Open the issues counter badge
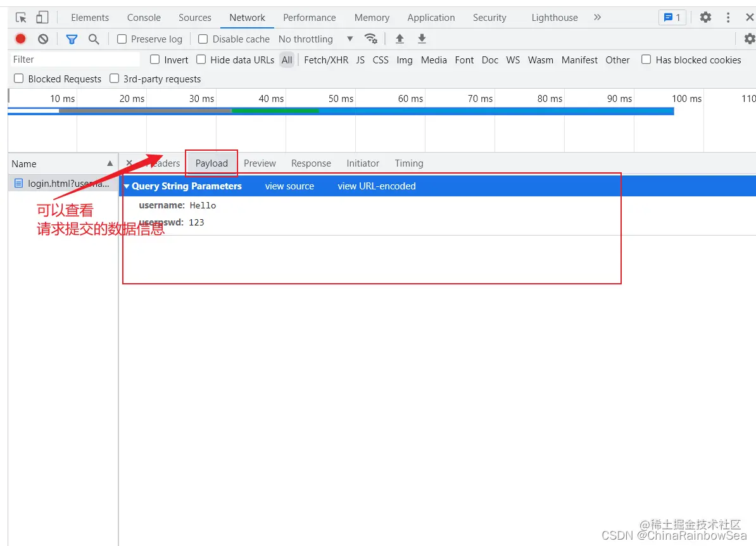 coord(672,17)
